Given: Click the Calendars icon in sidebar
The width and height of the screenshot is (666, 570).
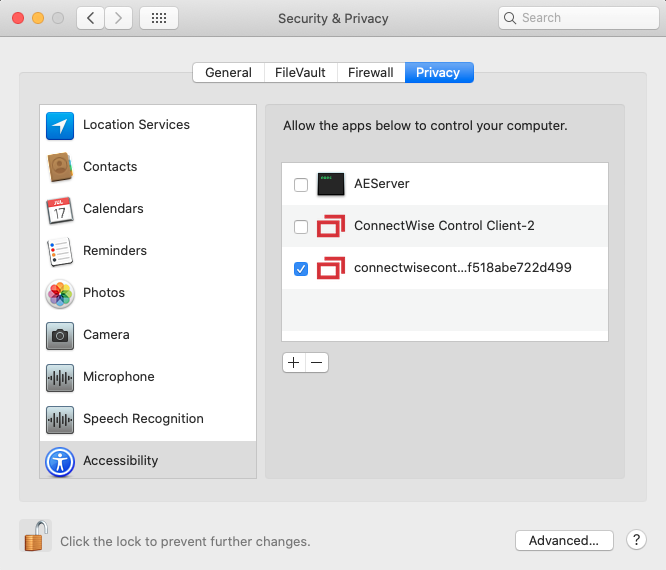Looking at the screenshot, I should coord(60,210).
